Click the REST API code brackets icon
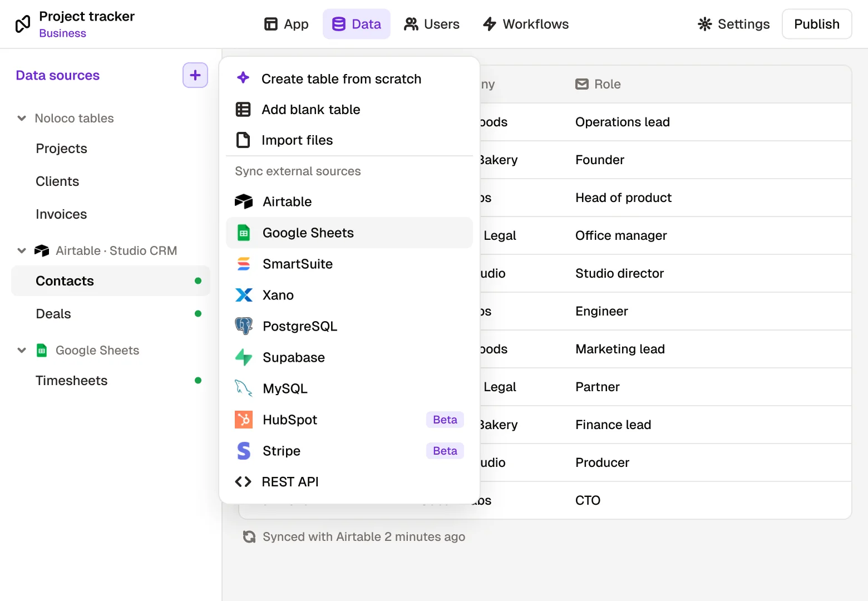This screenshot has height=601, width=868. [243, 482]
